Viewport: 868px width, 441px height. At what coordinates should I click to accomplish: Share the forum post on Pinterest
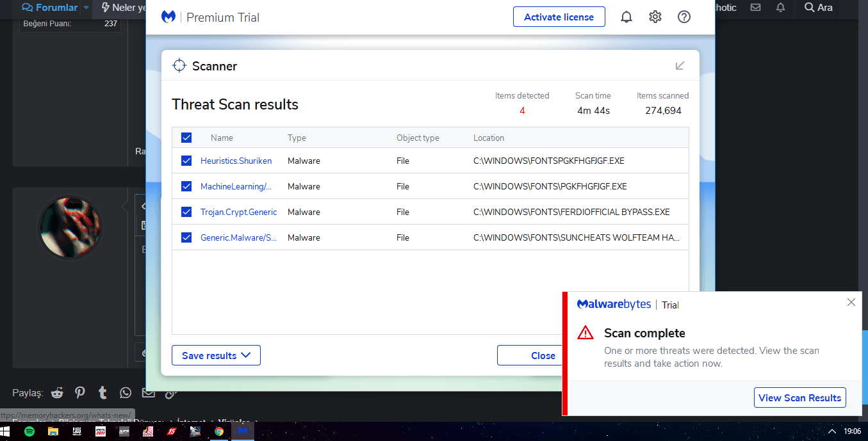click(x=80, y=392)
